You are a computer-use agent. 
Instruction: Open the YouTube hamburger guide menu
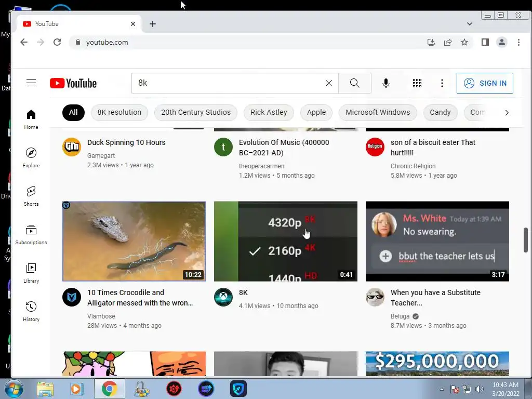[x=31, y=83]
